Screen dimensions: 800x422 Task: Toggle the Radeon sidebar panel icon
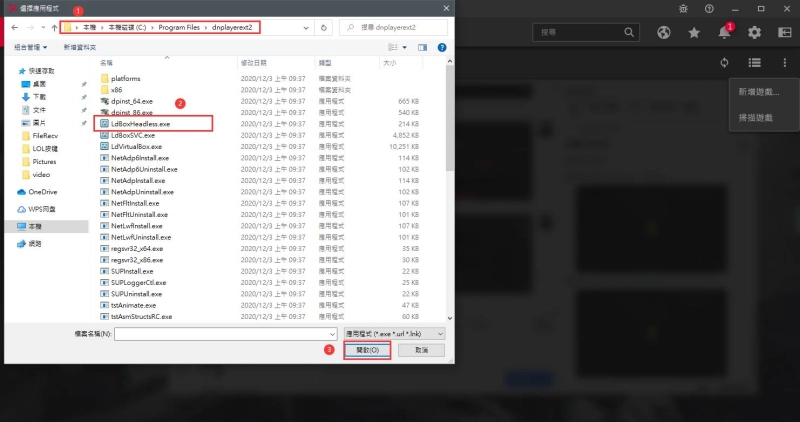click(785, 33)
